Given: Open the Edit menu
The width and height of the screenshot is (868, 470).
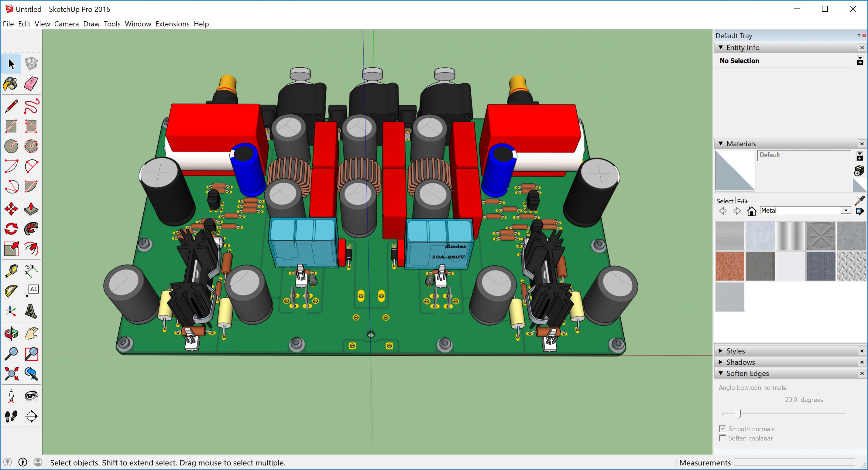Looking at the screenshot, I should (x=24, y=24).
